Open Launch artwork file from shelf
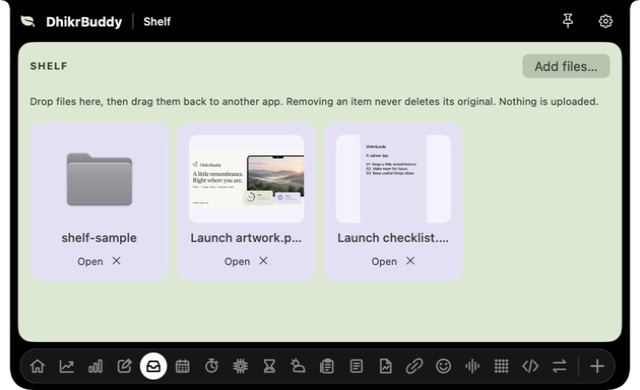640x390 pixels. point(237,261)
